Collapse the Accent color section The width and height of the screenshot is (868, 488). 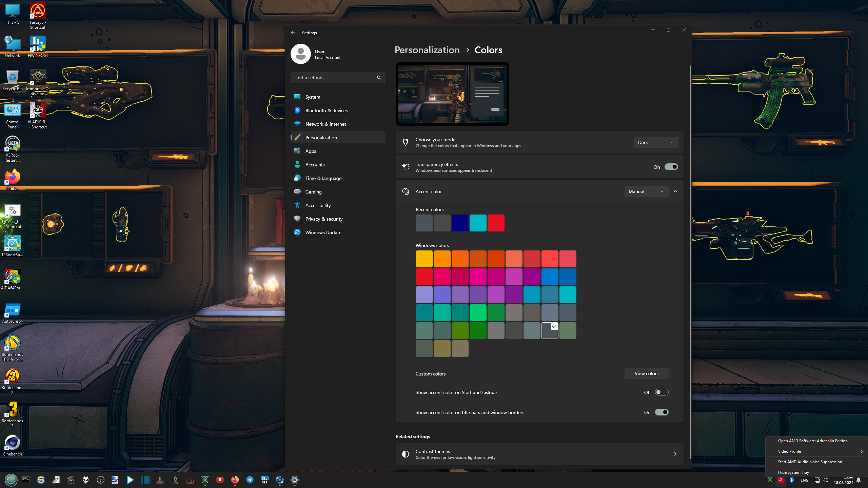coord(675,191)
